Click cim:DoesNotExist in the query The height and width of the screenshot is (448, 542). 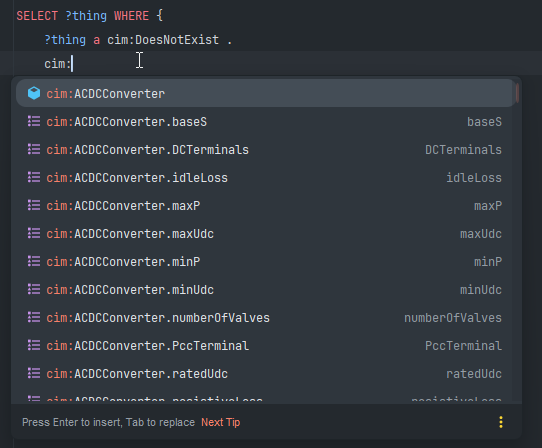click(x=163, y=40)
